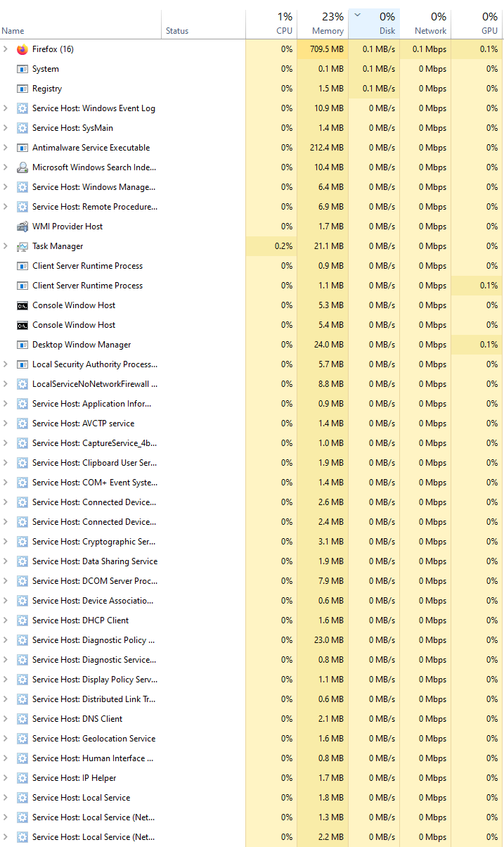
Task: Expand the Task Manager process row
Action: click(x=6, y=246)
